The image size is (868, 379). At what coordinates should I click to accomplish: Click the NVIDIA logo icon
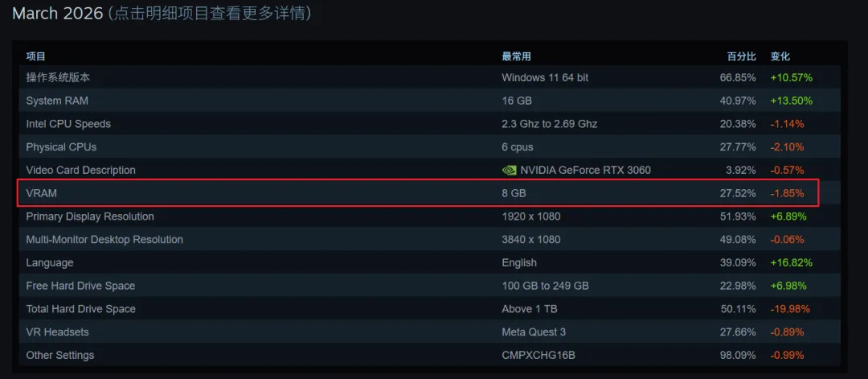click(x=509, y=170)
